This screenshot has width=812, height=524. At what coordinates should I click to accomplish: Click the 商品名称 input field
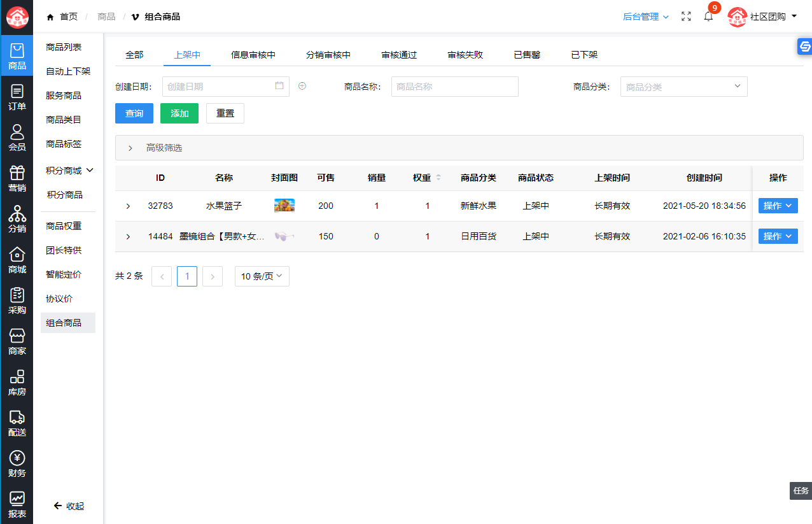pyautogui.click(x=454, y=87)
